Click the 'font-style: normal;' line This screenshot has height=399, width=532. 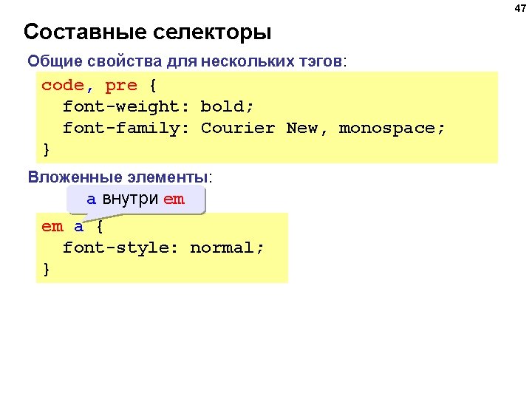pos(163,248)
